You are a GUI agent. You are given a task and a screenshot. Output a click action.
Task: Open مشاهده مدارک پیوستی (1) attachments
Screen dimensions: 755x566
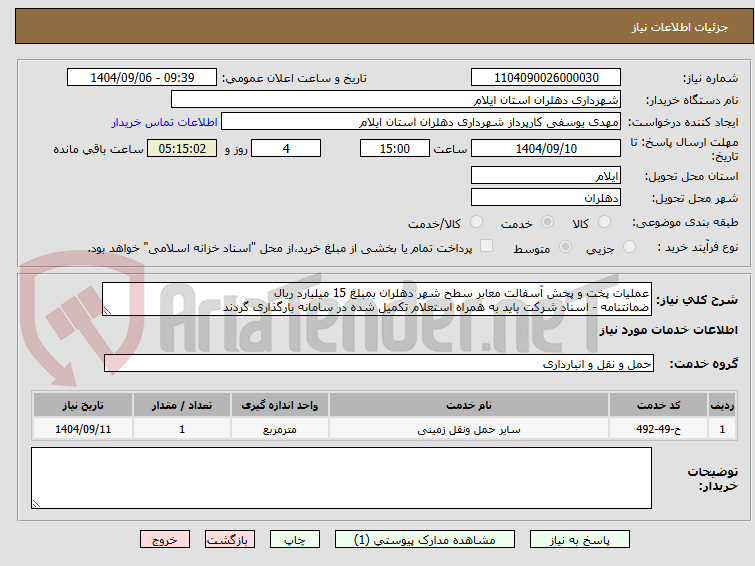[x=425, y=540]
